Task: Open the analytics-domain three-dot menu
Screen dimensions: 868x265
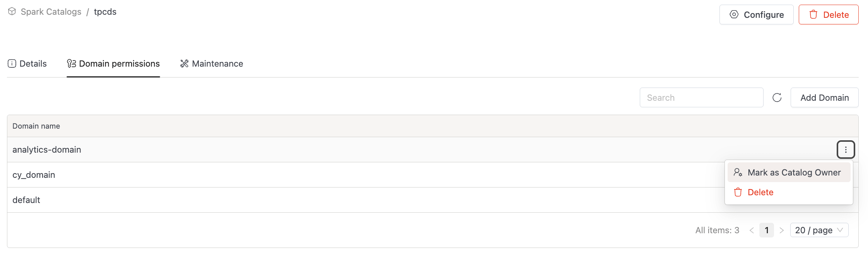Action: 846,150
